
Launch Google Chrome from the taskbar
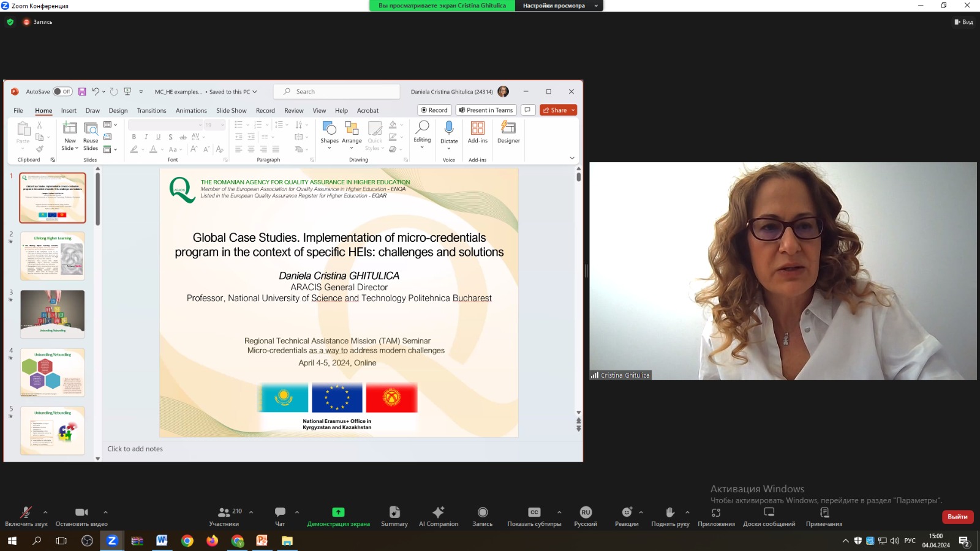187,541
